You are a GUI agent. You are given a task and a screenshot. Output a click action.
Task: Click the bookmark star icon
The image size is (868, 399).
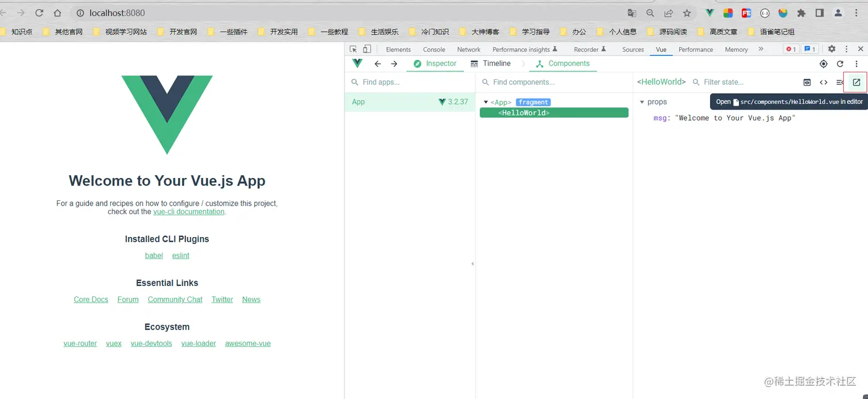[687, 13]
